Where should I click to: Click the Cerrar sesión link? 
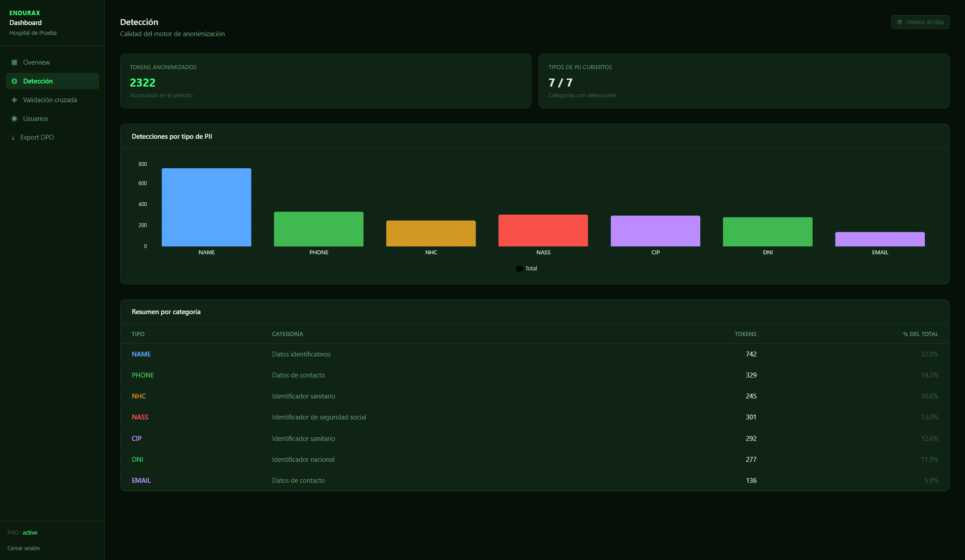24,548
